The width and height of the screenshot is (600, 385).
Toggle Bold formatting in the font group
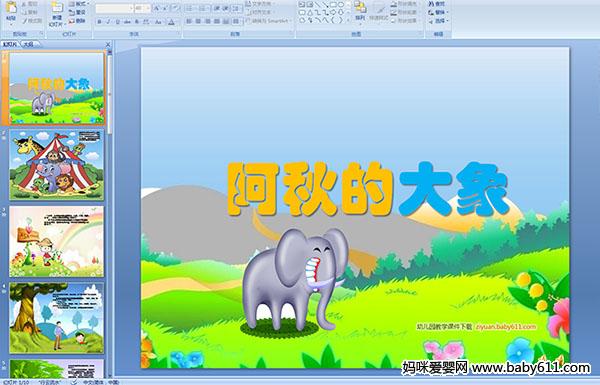point(99,22)
